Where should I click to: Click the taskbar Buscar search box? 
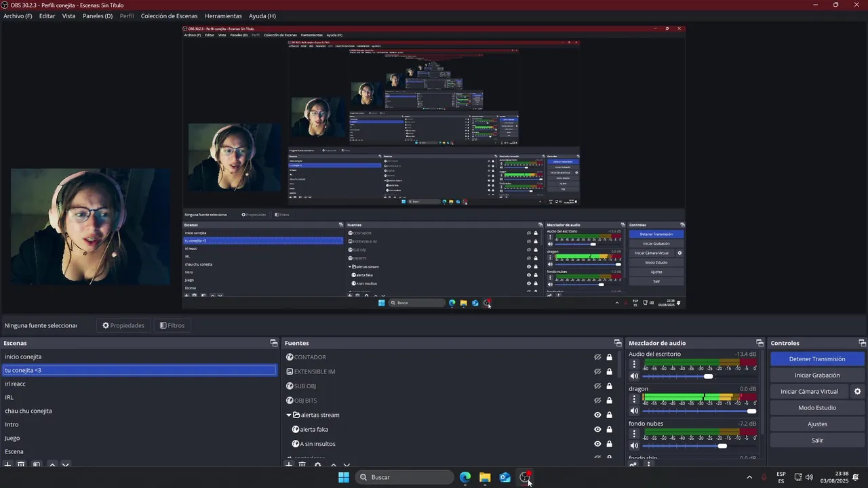tap(406, 477)
